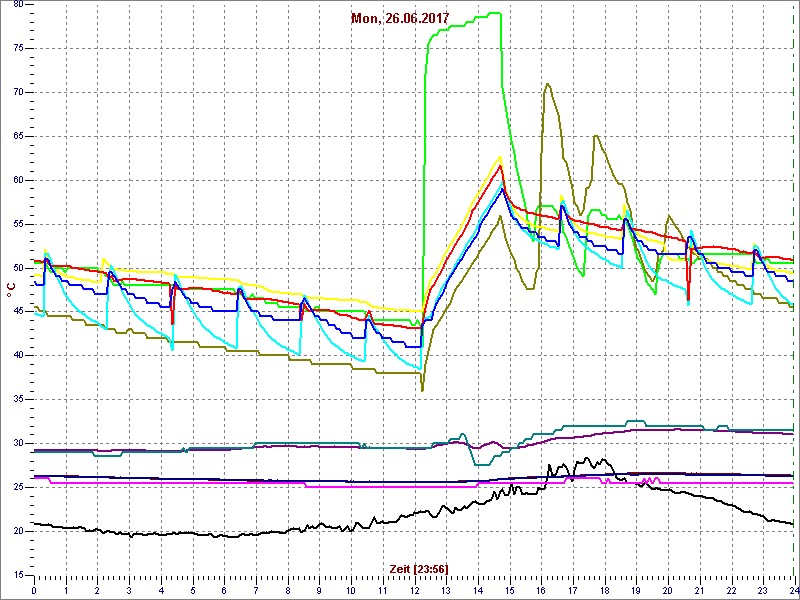Image resolution: width=800 pixels, height=600 pixels.
Task: Click the date title Mon, 26.06.2017
Action: (x=400, y=19)
